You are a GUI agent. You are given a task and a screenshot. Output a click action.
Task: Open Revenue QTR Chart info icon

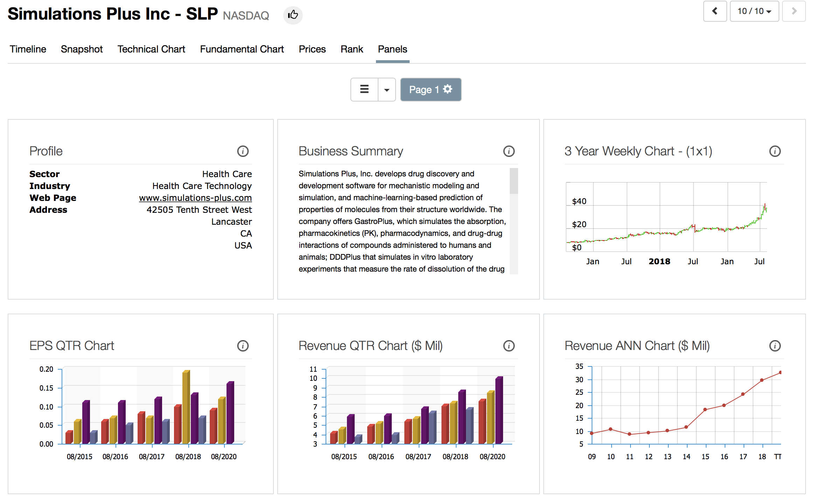509,346
